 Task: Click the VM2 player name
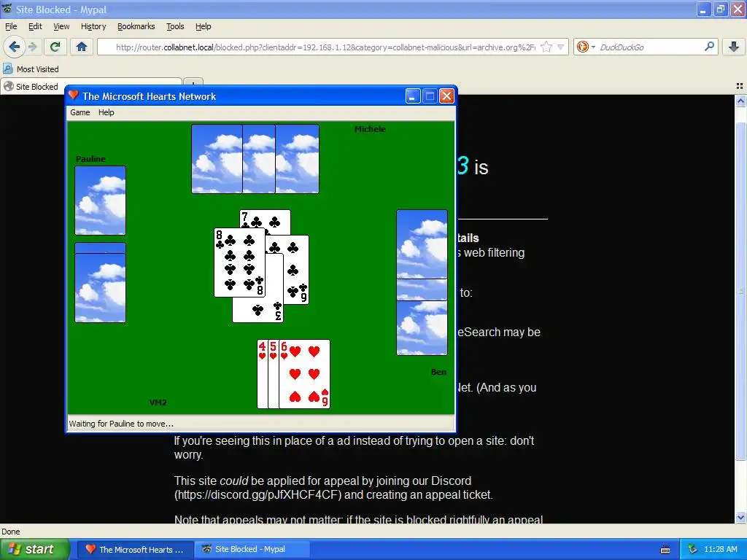(158, 402)
